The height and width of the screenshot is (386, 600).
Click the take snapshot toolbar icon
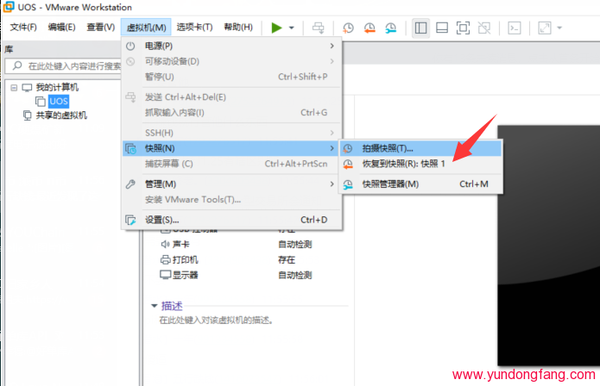(348, 28)
